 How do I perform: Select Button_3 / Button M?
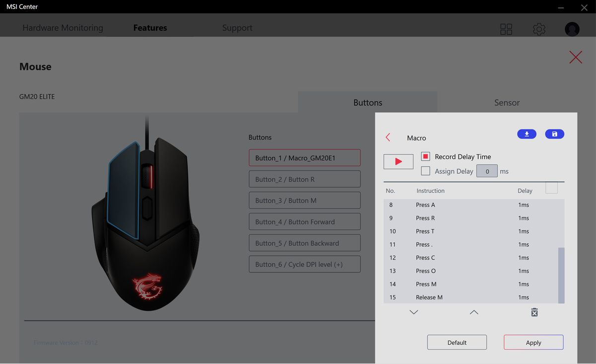304,201
